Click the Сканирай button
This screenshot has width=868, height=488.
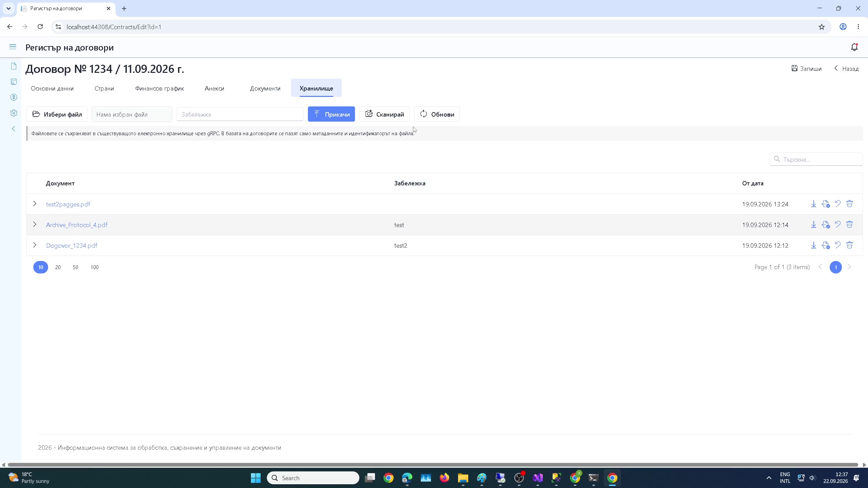click(384, 114)
